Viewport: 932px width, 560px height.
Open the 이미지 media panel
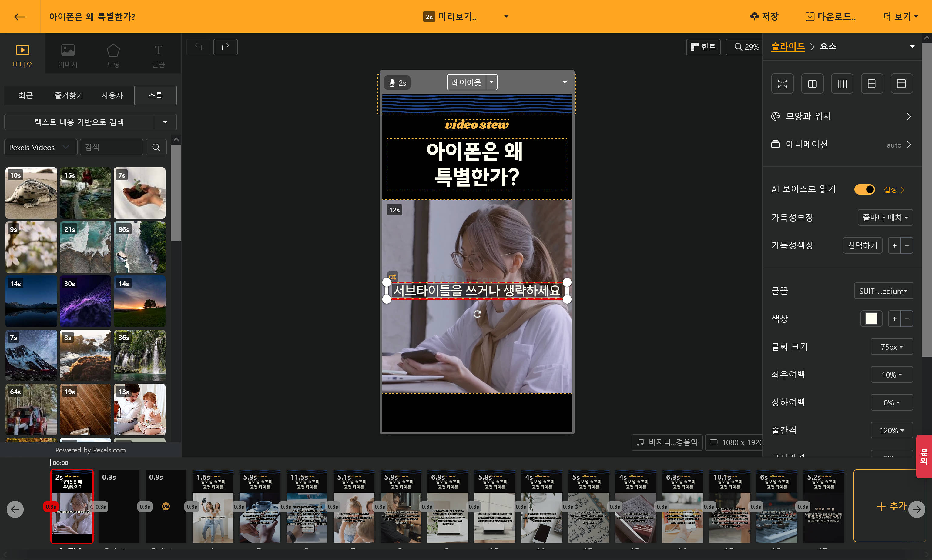pyautogui.click(x=68, y=55)
